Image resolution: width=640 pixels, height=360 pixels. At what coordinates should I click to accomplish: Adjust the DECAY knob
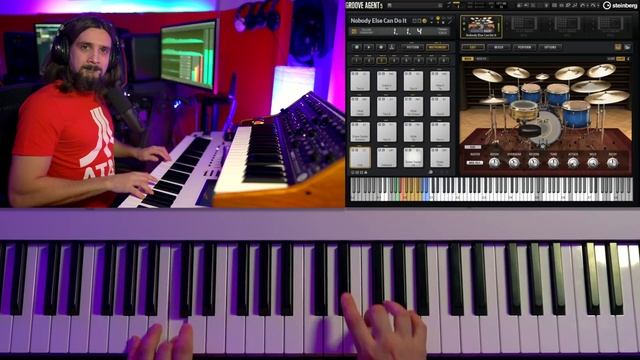tap(612, 163)
